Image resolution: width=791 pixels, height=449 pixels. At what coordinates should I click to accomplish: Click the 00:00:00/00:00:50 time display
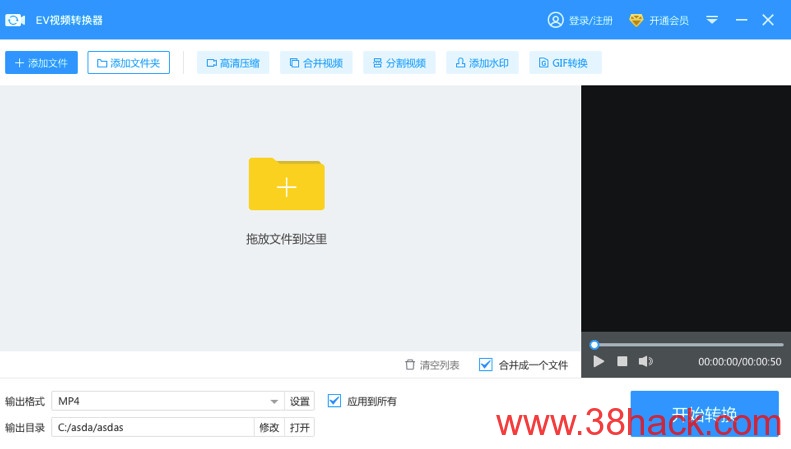(x=740, y=362)
